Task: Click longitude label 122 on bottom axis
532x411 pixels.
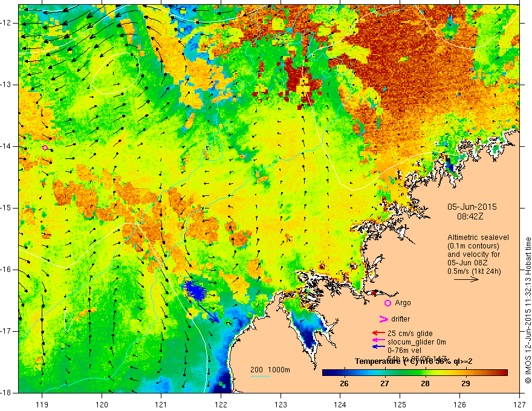Action: [221, 404]
